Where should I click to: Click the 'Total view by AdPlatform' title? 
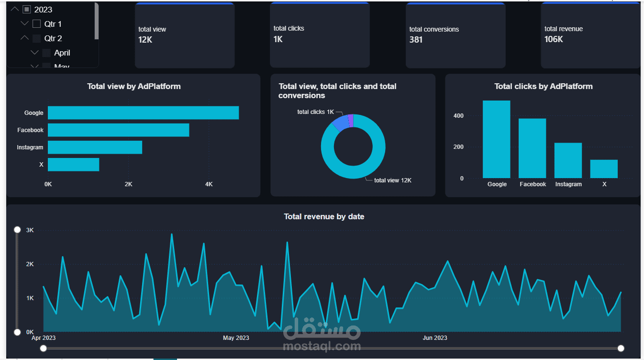tap(134, 87)
